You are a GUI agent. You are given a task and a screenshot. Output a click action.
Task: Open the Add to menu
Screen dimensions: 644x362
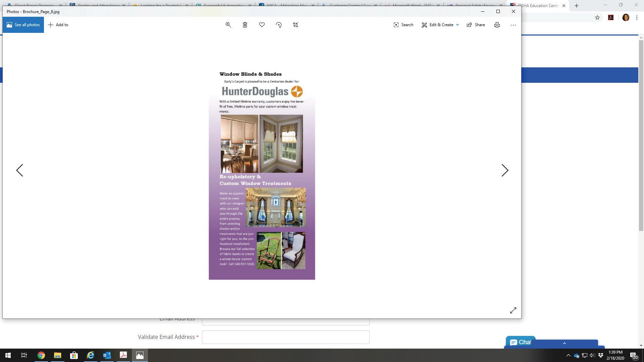[x=58, y=25]
